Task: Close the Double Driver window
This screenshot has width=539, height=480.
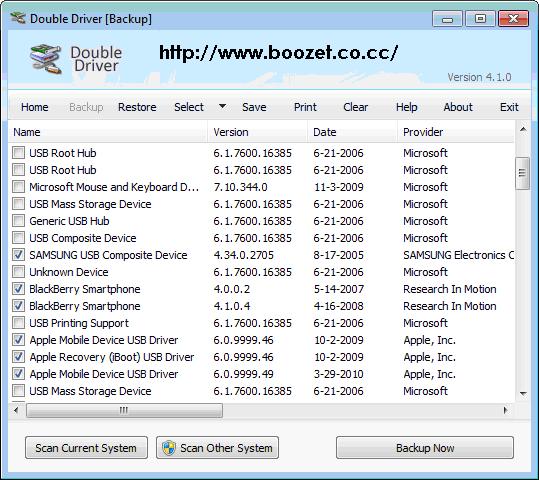Action: (513, 19)
